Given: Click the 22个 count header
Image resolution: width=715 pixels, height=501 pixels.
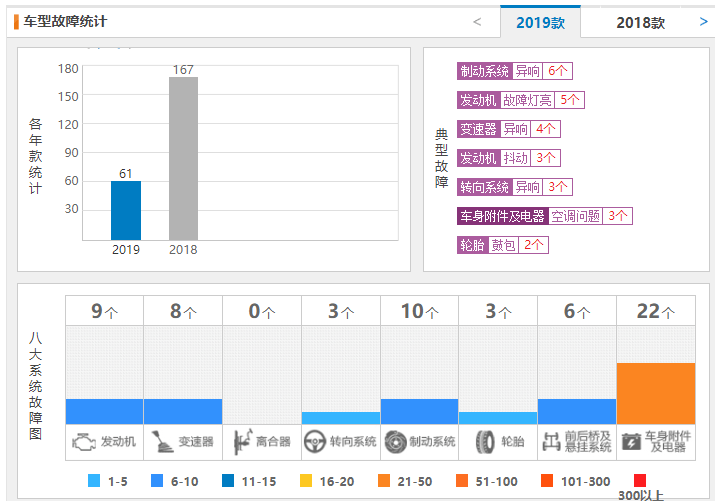Looking at the screenshot, I should 656,311.
